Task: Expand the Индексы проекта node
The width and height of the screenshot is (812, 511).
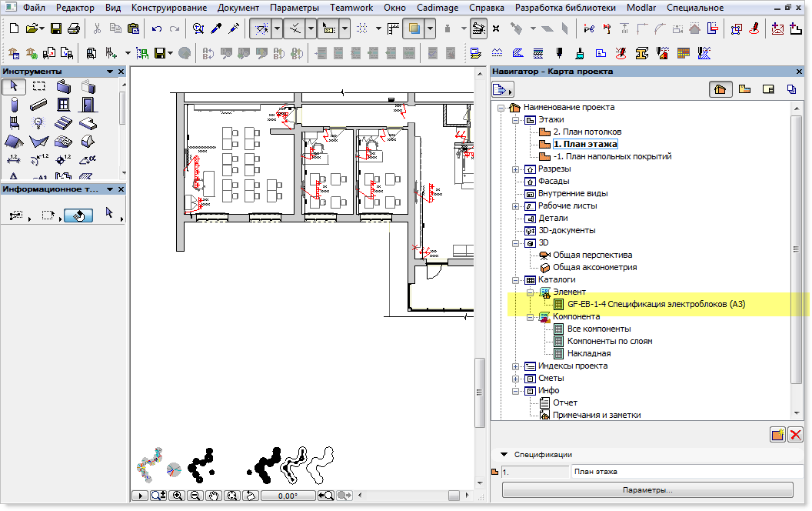Action: 515,366
